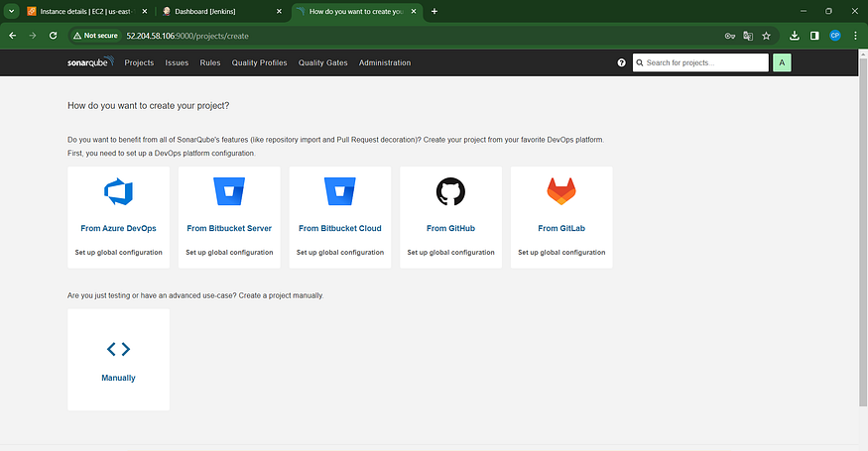Click the Manually code brackets icon
The width and height of the screenshot is (868, 451).
click(x=118, y=349)
